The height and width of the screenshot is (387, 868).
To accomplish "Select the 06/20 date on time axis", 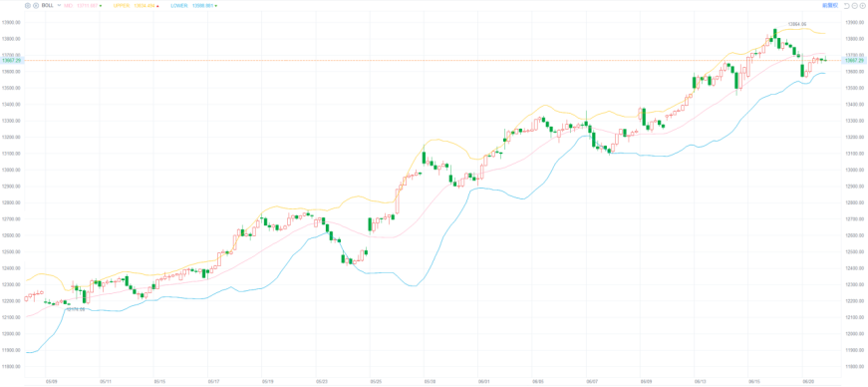I will coord(808,381).
